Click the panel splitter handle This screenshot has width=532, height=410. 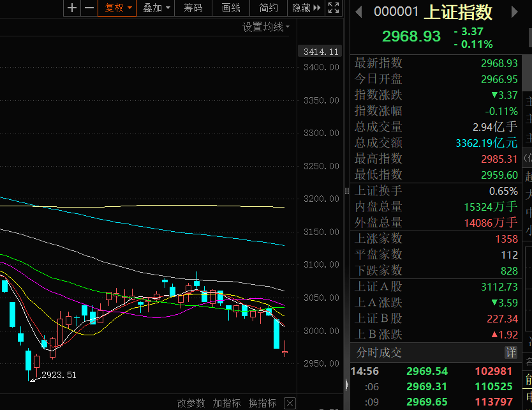pos(347,191)
